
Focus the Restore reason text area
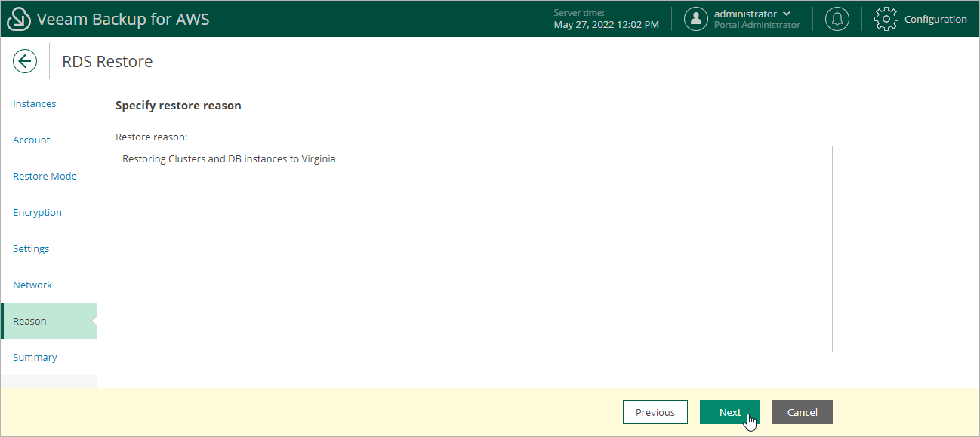474,249
